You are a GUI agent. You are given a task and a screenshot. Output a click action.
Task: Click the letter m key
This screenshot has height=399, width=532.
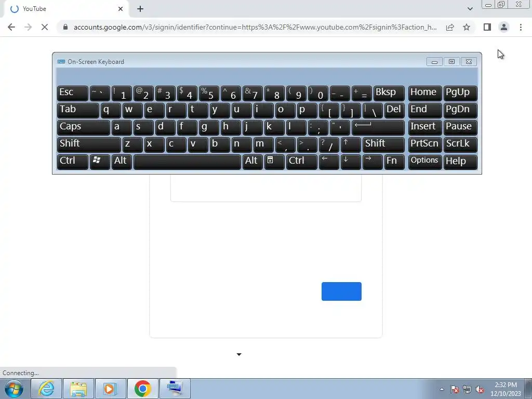263,144
